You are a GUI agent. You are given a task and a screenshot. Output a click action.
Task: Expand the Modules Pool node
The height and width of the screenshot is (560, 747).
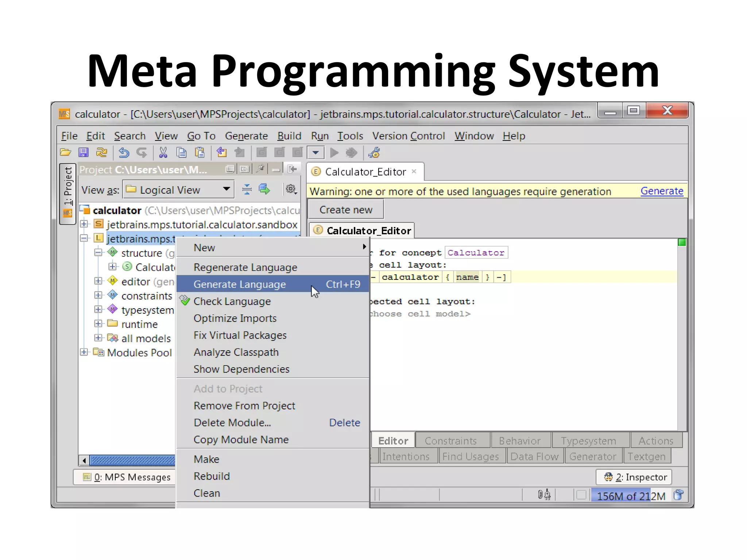point(84,352)
